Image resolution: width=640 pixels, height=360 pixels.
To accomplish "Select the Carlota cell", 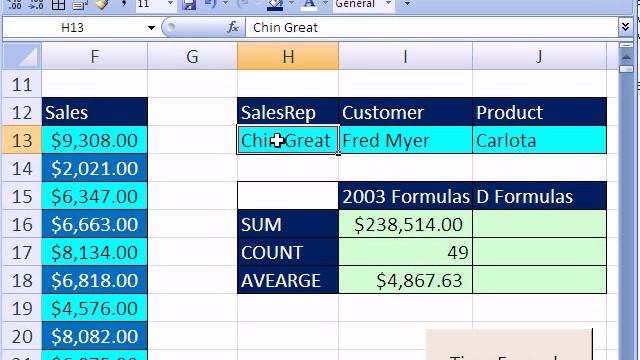I will pos(539,140).
